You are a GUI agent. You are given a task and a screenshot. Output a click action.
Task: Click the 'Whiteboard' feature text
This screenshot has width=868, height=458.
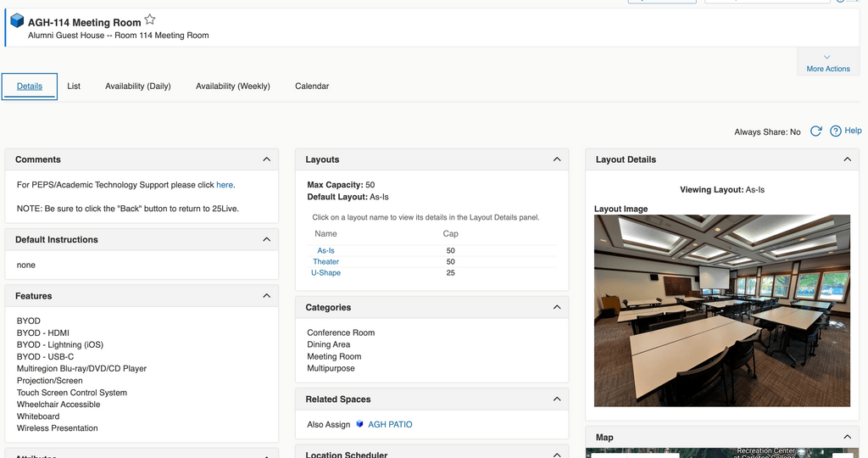(x=37, y=416)
